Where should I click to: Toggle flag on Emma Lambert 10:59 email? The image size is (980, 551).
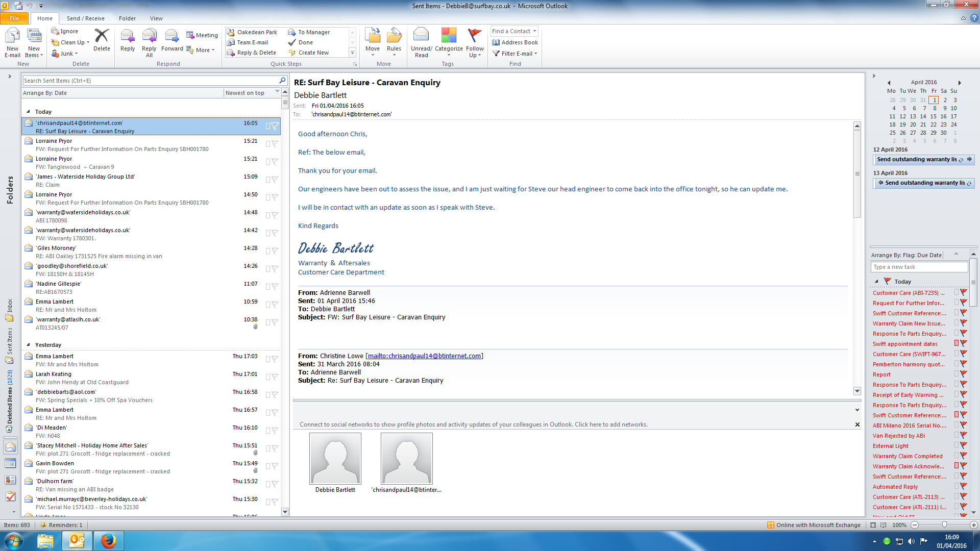tap(275, 305)
